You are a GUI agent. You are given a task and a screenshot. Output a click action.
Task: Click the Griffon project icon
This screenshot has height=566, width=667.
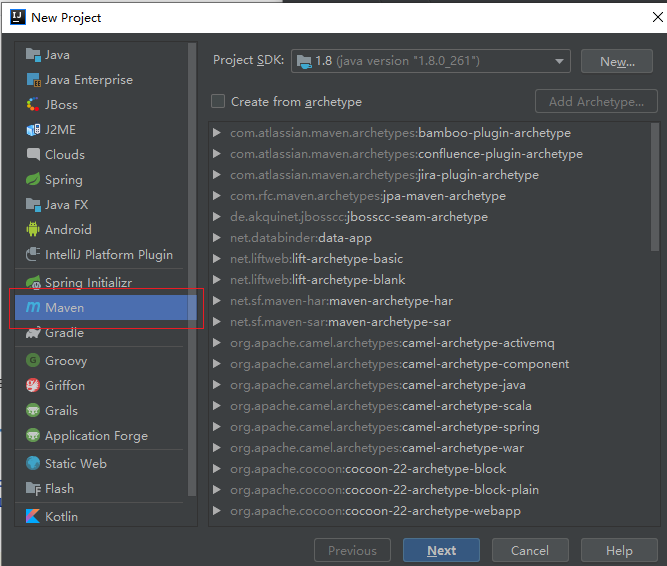pyautogui.click(x=33, y=386)
